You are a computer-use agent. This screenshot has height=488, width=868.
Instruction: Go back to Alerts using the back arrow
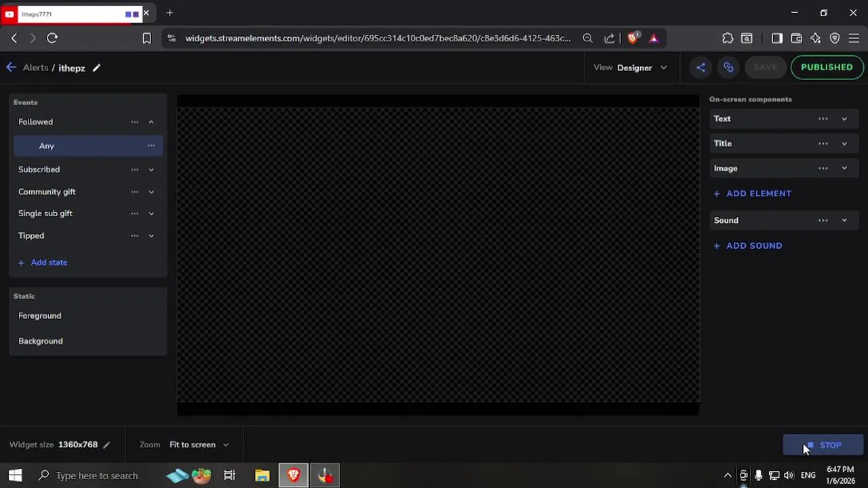(12, 68)
